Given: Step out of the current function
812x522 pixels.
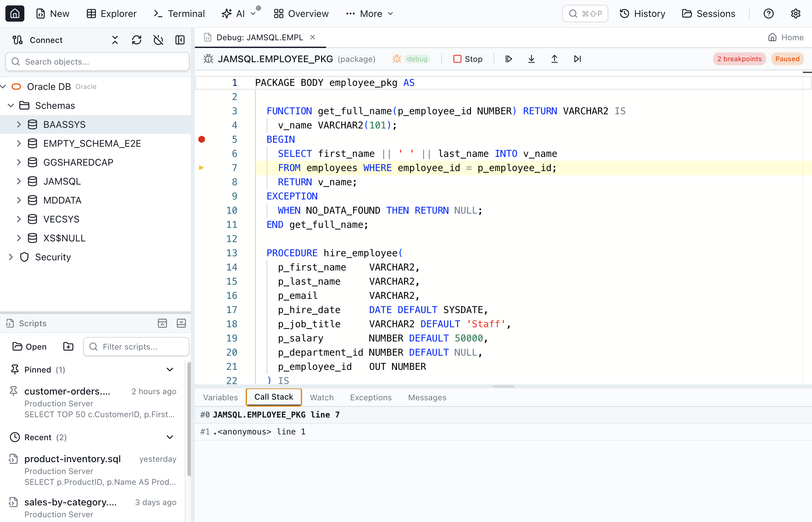Looking at the screenshot, I should tap(554, 58).
